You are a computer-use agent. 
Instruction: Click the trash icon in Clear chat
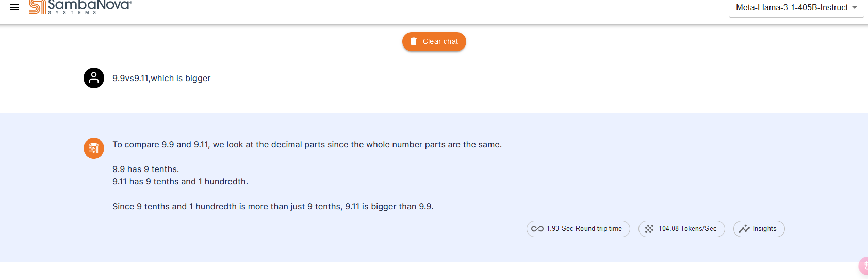coord(414,41)
